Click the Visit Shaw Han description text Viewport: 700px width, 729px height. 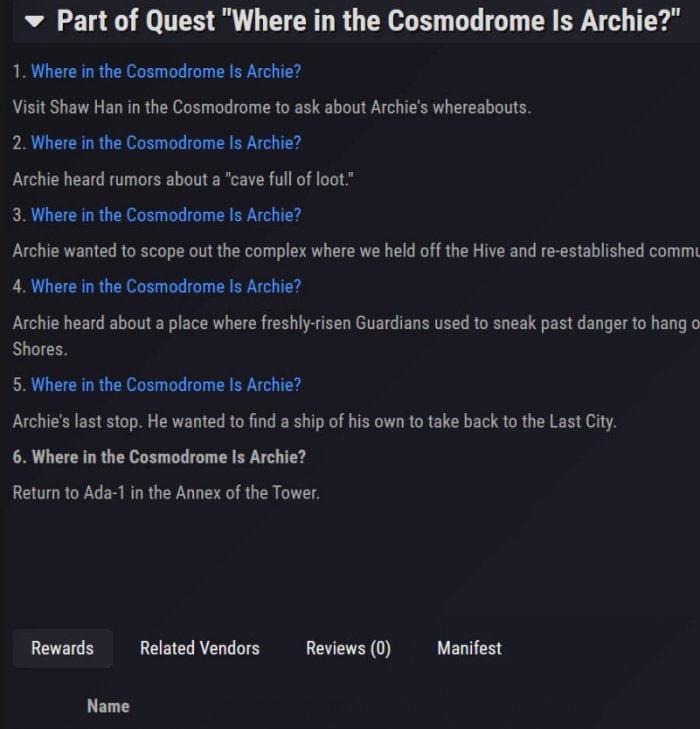pyautogui.click(x=272, y=107)
